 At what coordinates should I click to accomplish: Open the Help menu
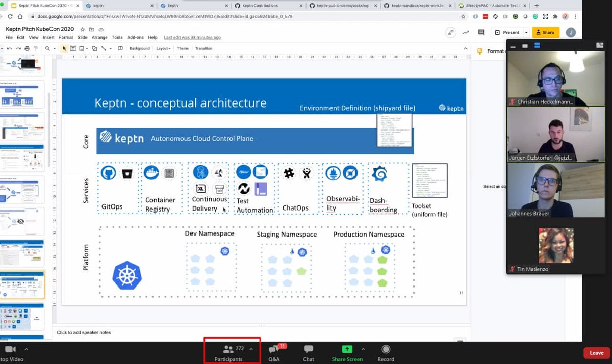point(152,37)
